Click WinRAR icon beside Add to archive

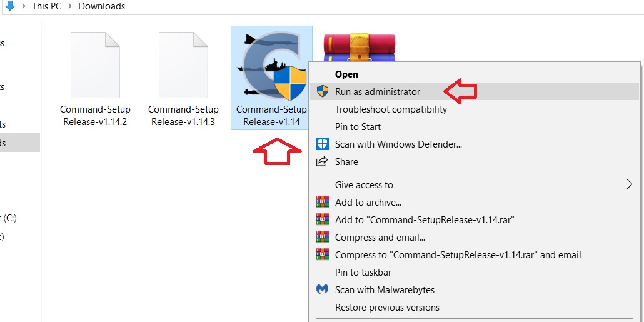point(322,203)
